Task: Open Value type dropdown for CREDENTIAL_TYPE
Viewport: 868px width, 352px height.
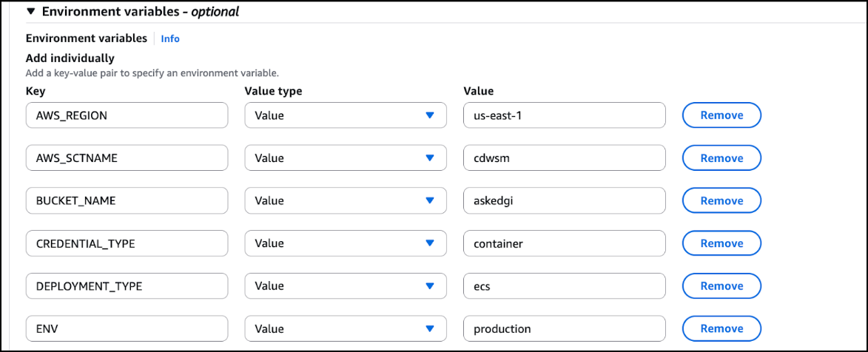Action: point(346,243)
